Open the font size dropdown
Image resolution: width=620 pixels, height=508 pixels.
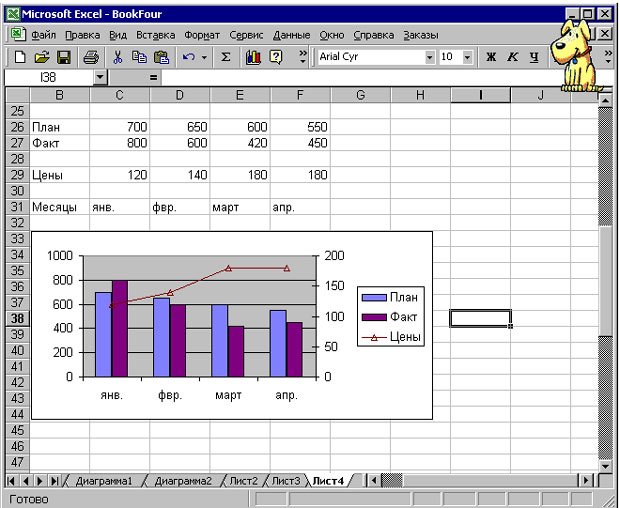coord(468,57)
